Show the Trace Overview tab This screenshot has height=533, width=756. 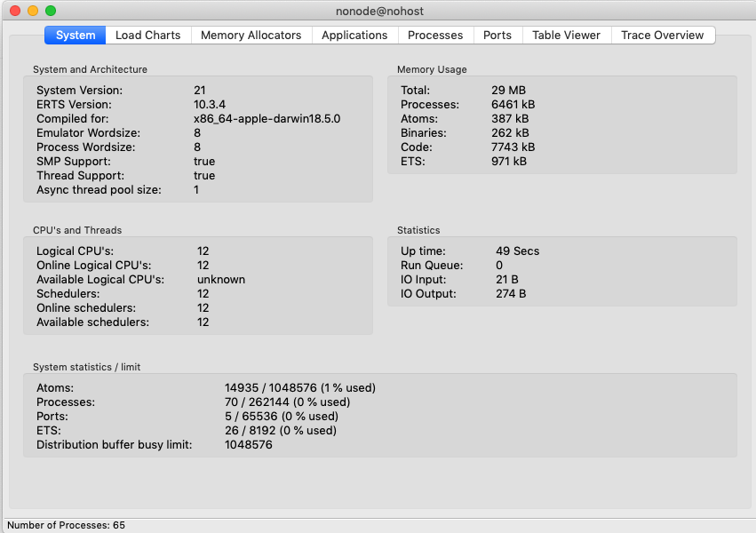tap(663, 36)
